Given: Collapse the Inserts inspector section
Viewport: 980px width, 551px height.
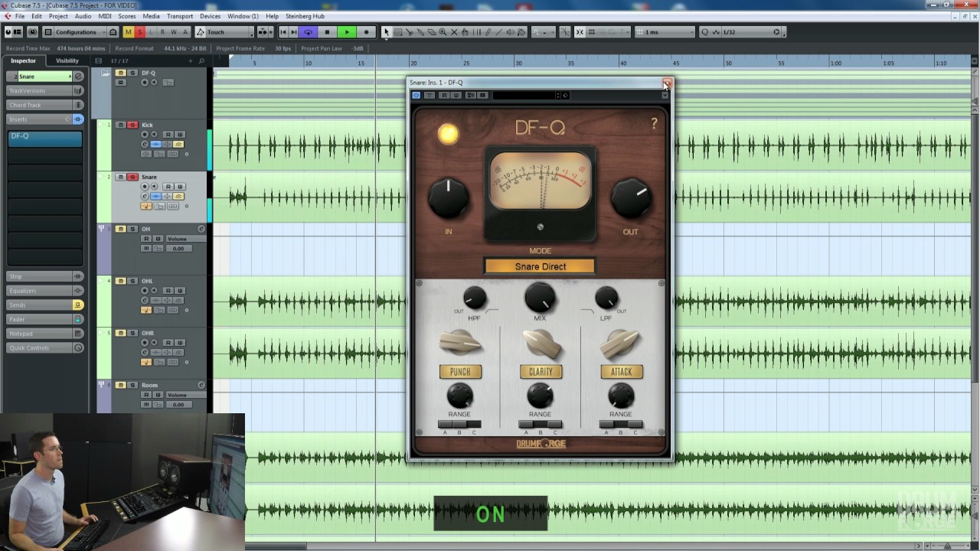Looking at the screenshot, I should click(x=45, y=119).
